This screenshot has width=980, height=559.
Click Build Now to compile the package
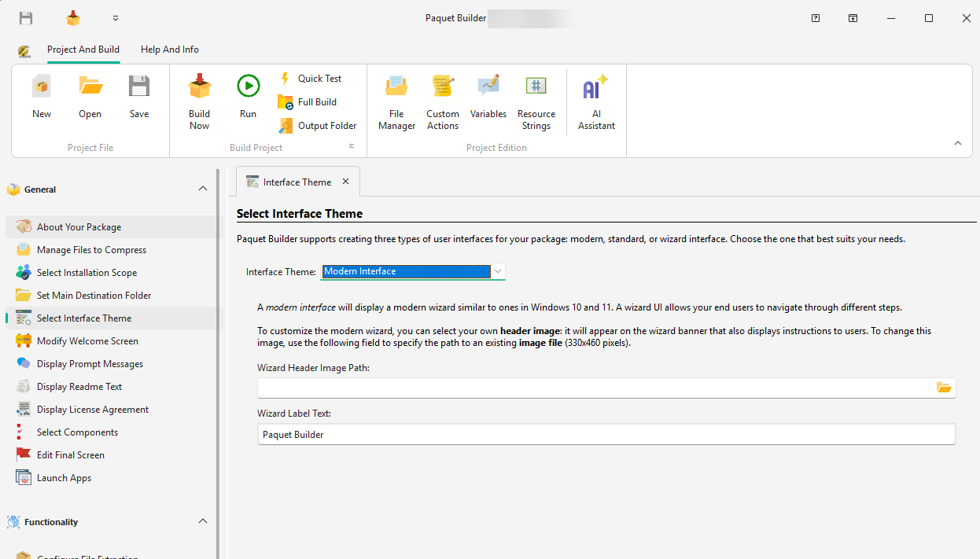[198, 100]
